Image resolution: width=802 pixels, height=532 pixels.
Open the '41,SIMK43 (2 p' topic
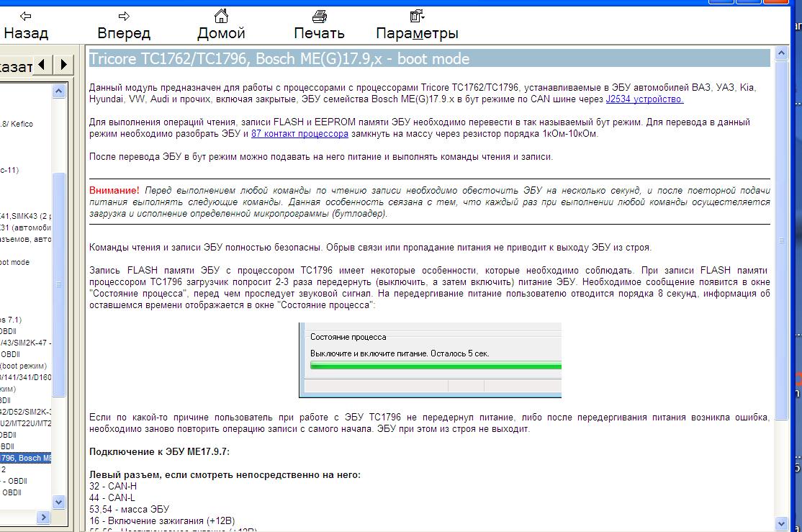pyautogui.click(x=26, y=216)
